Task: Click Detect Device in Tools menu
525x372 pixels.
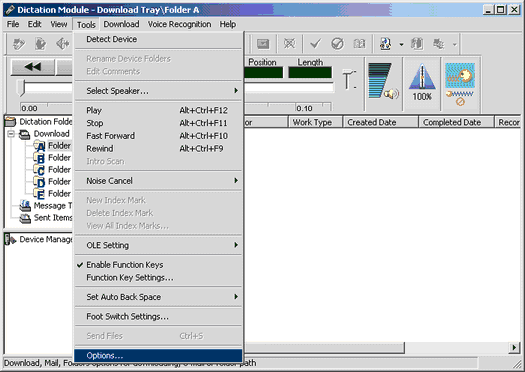Action: [158, 39]
